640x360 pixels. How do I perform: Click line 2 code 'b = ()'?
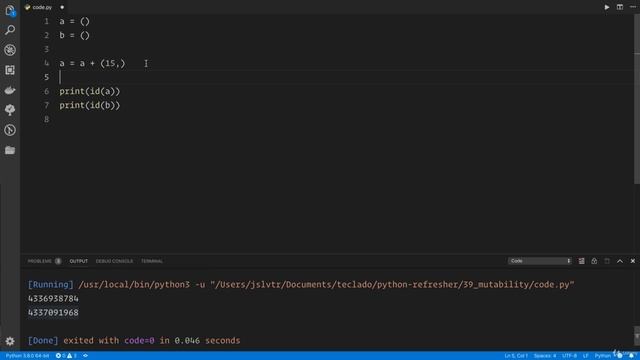pos(74,35)
